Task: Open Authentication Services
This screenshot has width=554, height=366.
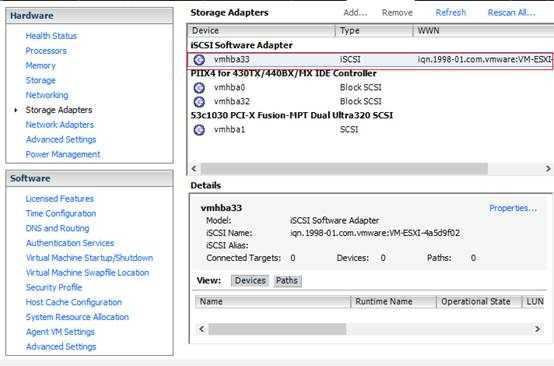Action: point(70,243)
